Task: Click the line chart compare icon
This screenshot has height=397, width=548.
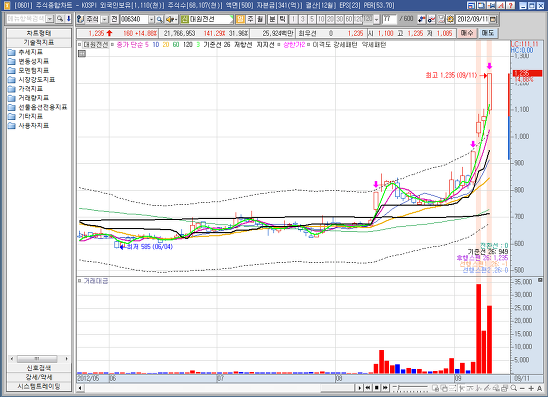Action: [x=432, y=19]
